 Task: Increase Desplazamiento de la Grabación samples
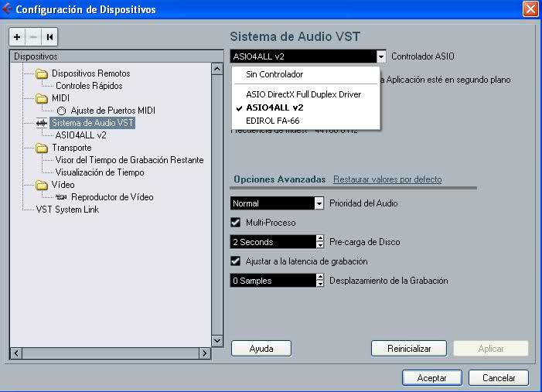[x=320, y=277]
